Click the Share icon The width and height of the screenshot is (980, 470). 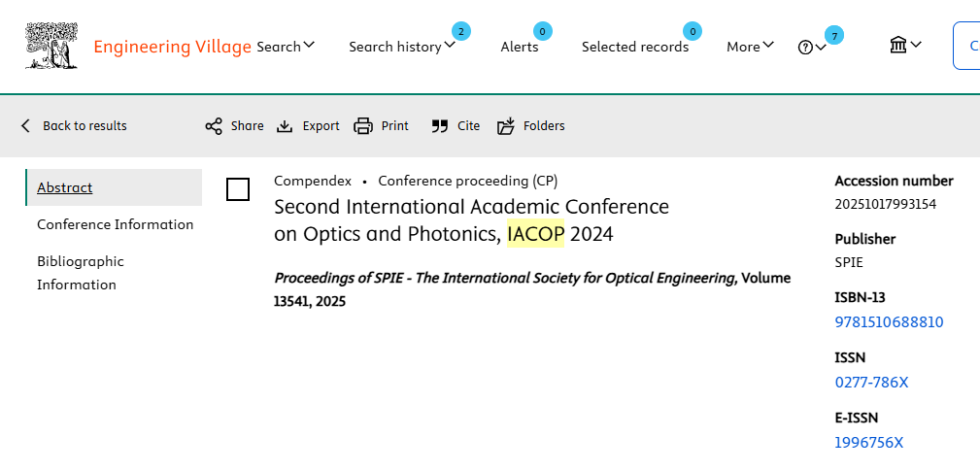(x=214, y=126)
